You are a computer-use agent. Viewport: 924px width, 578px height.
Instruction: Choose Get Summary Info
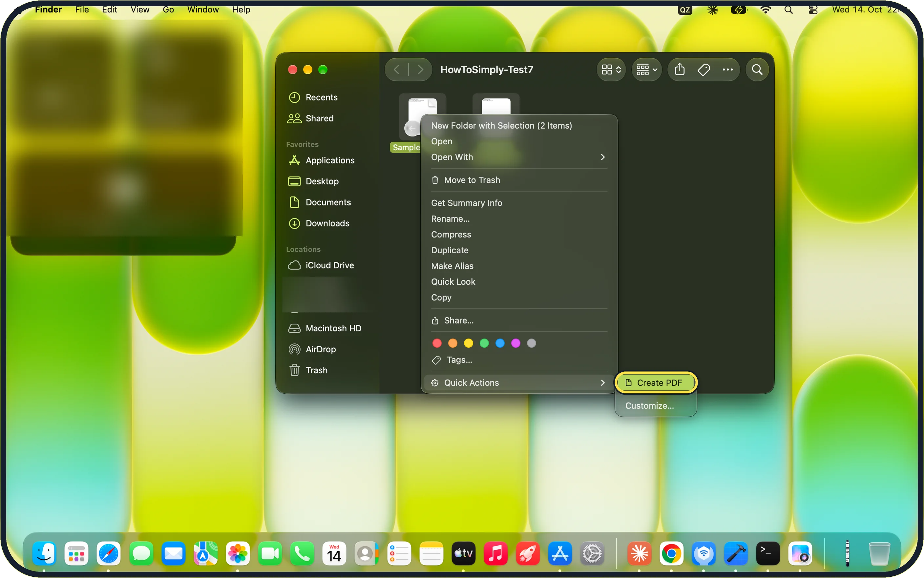[x=519, y=203]
